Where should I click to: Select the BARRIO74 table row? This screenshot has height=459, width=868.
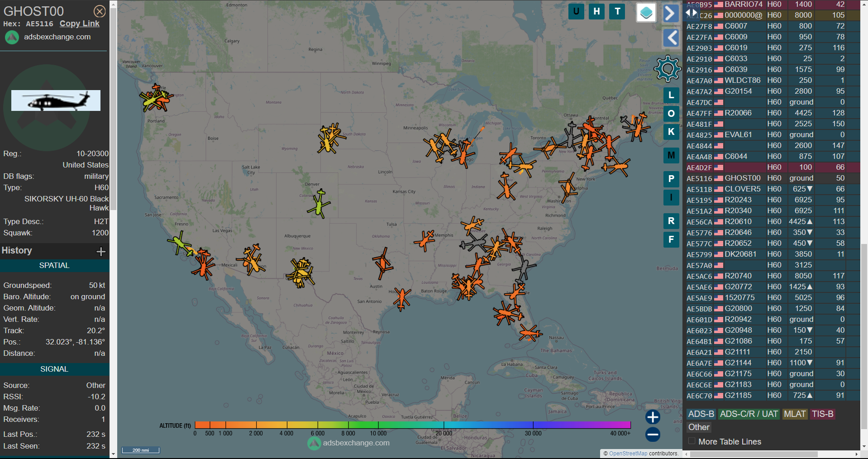coord(772,5)
